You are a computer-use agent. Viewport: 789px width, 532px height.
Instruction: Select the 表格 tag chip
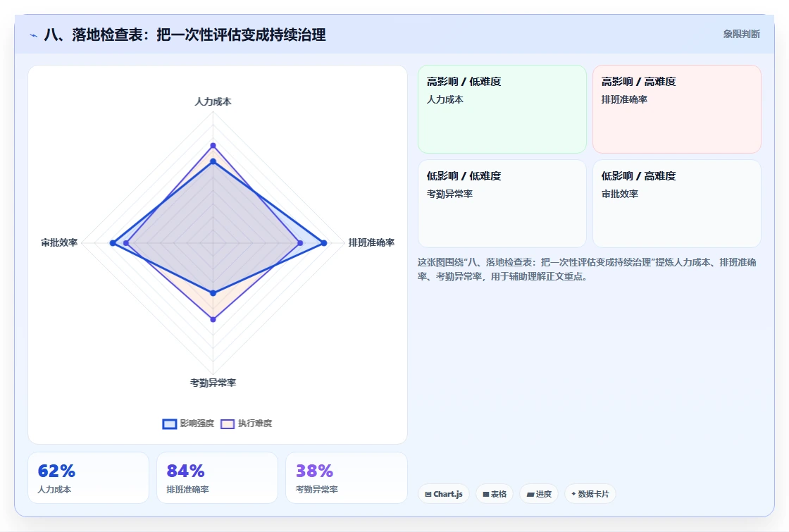coord(495,494)
